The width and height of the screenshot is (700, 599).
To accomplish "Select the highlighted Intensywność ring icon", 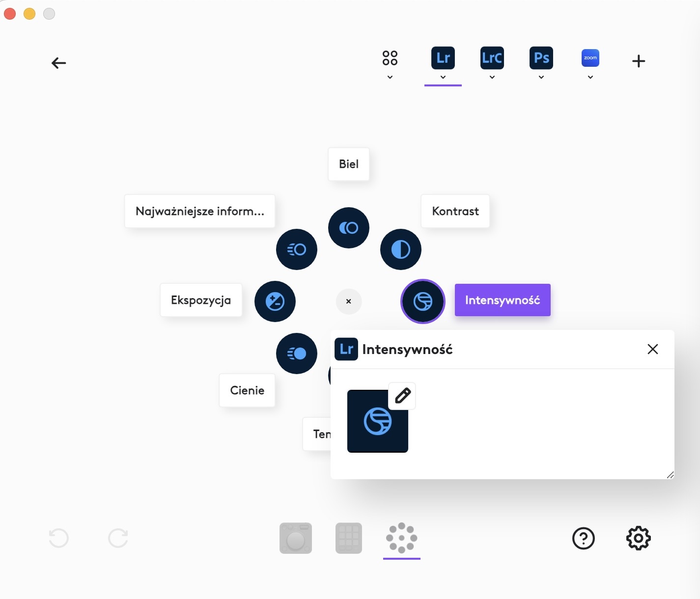I will [x=422, y=301].
